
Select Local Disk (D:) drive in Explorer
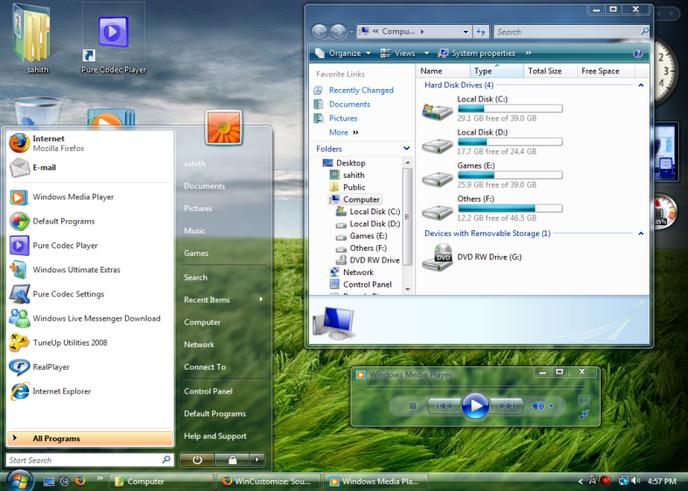click(x=491, y=142)
